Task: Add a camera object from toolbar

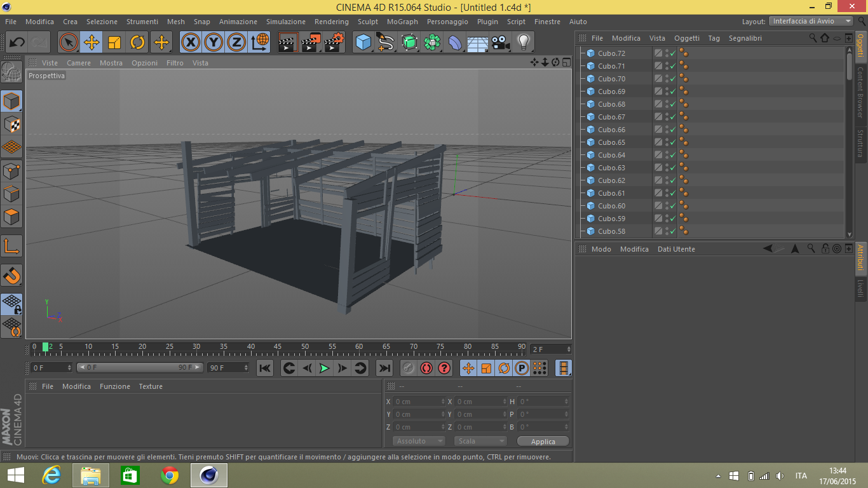Action: pos(501,43)
